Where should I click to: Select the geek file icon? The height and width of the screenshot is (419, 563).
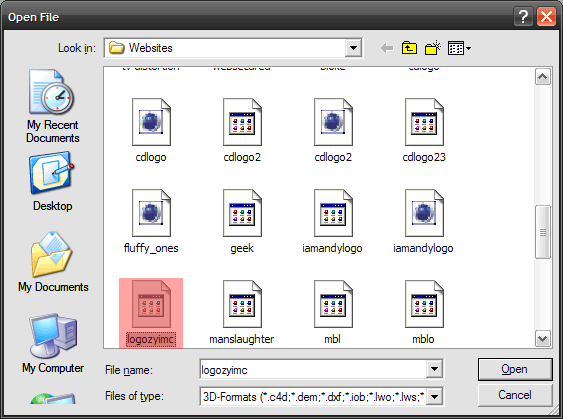click(242, 213)
